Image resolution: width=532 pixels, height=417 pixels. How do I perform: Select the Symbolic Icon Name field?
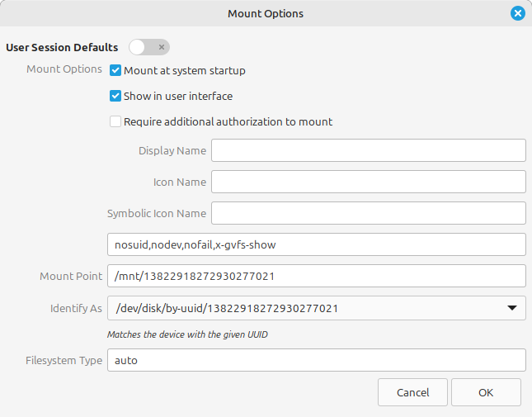coord(369,213)
